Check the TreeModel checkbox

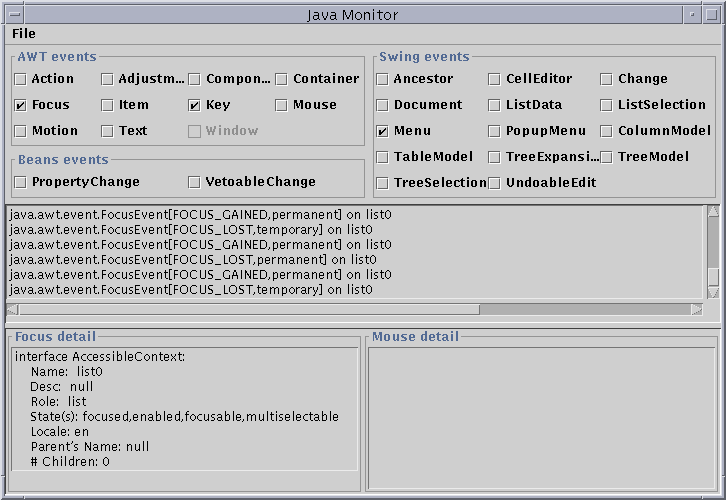click(607, 157)
